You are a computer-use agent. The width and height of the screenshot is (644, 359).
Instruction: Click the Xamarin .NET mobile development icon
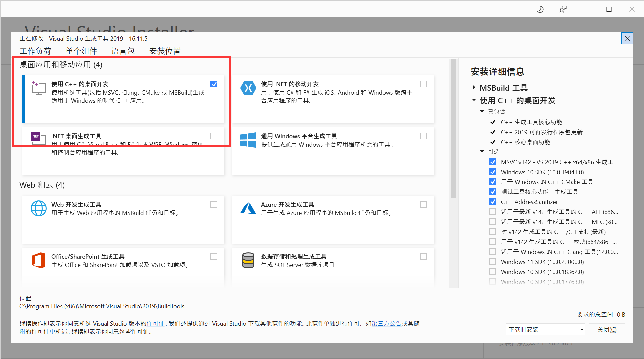(248, 88)
